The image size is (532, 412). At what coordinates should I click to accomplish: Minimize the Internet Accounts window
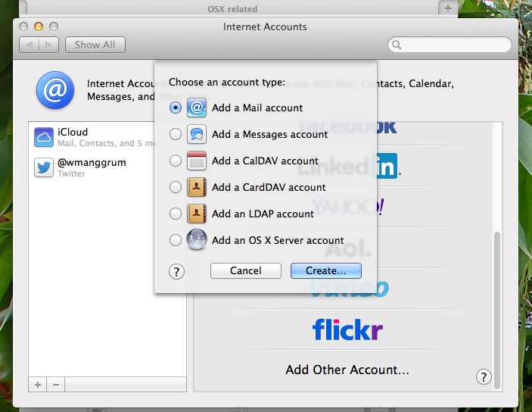(39, 27)
